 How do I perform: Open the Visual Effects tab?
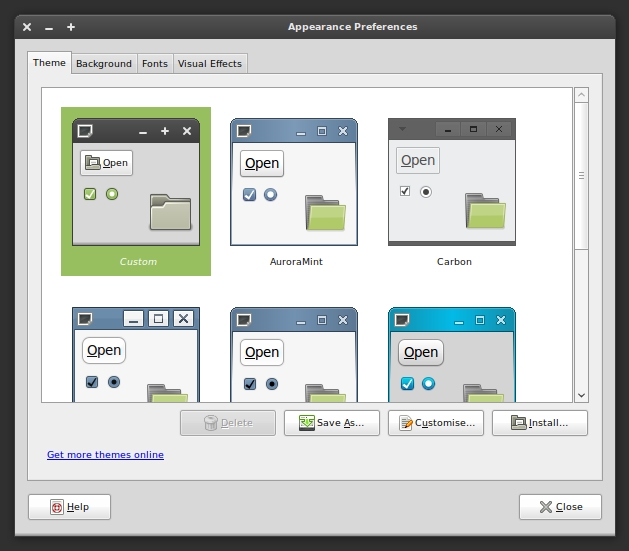click(210, 63)
